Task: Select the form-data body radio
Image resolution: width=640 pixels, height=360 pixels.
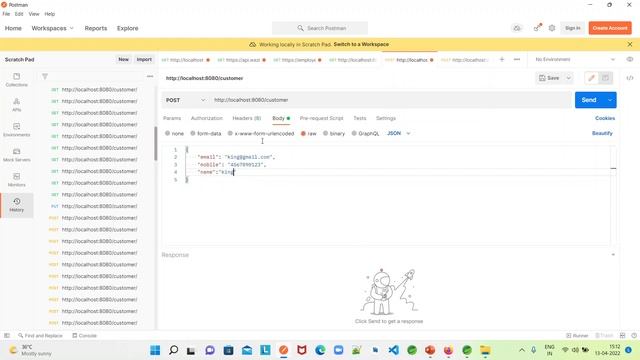Action: (193, 133)
